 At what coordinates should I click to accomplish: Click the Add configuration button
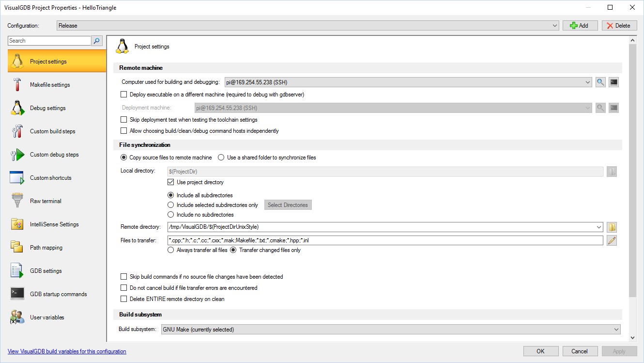(580, 26)
